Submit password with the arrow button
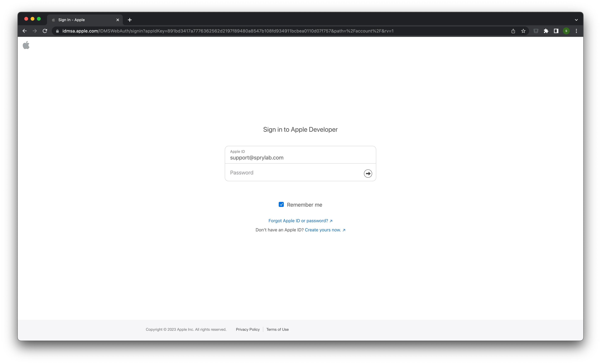The height and width of the screenshot is (364, 601). pyautogui.click(x=368, y=173)
